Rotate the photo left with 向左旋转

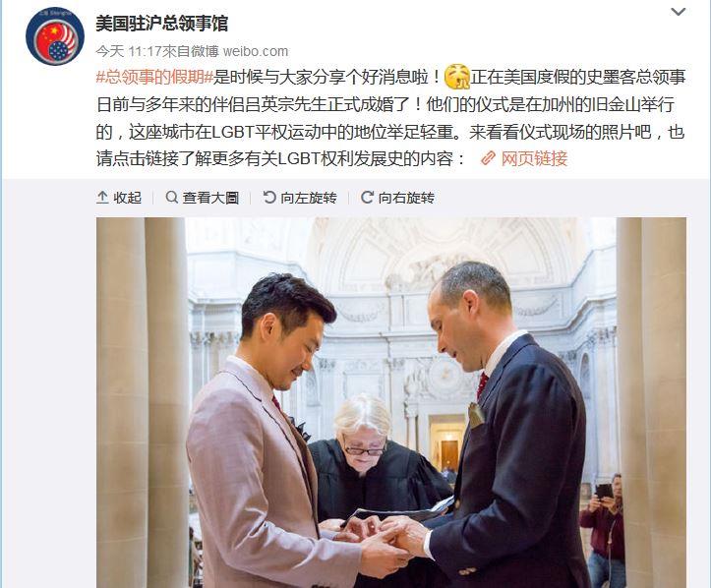[x=300, y=198]
